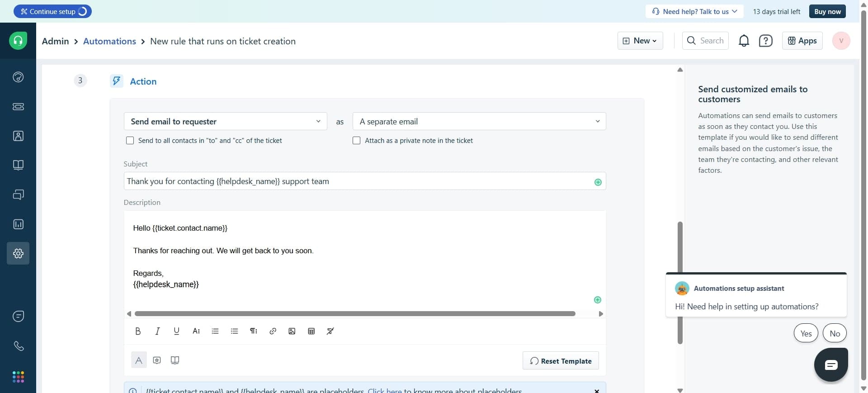Open the A separate email dropdown
The image size is (868, 393).
click(x=479, y=121)
